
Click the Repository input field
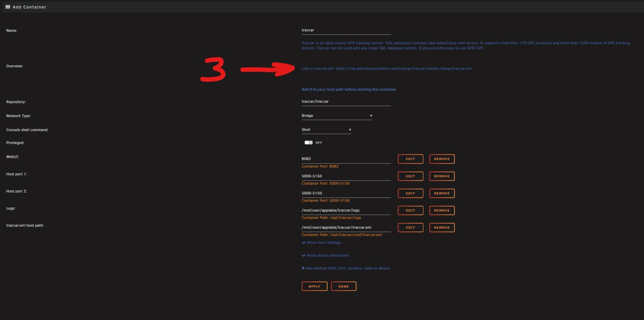point(346,102)
